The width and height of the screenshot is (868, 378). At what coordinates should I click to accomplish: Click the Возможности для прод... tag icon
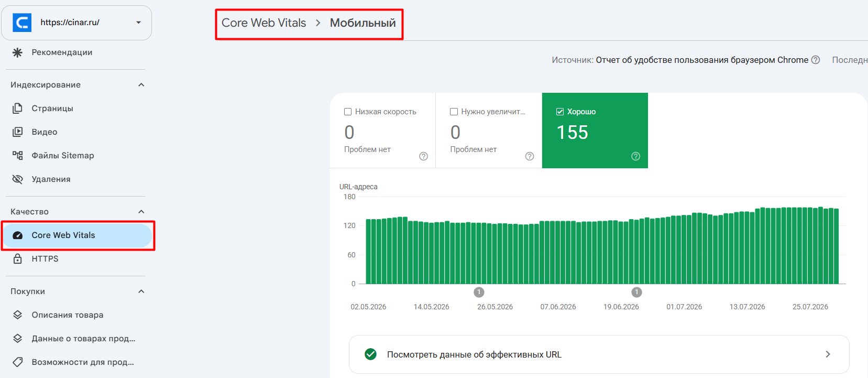(17, 362)
